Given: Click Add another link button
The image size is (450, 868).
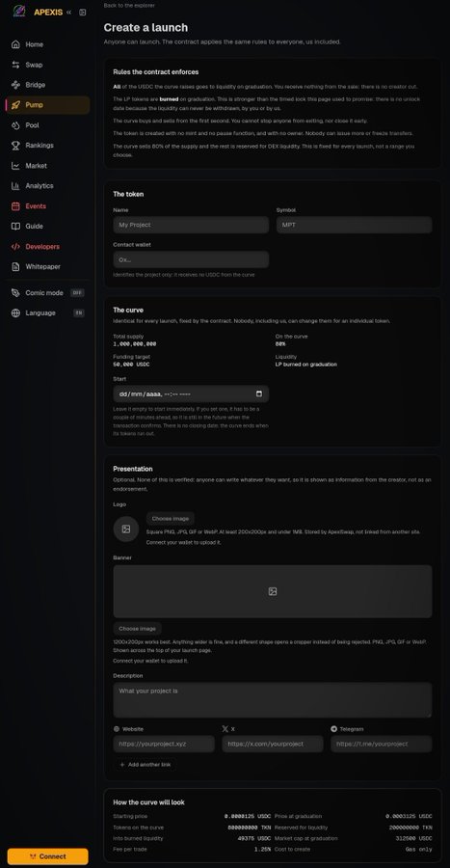Looking at the screenshot, I should 145,765.
